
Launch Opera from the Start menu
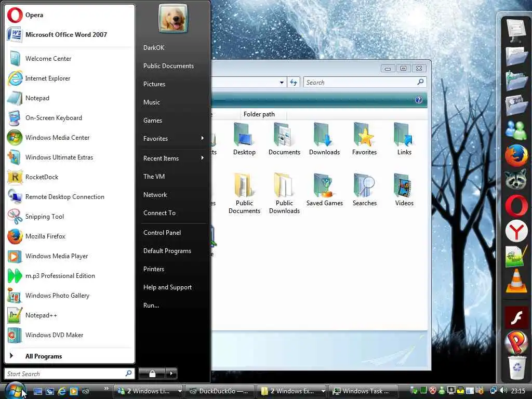[70, 15]
